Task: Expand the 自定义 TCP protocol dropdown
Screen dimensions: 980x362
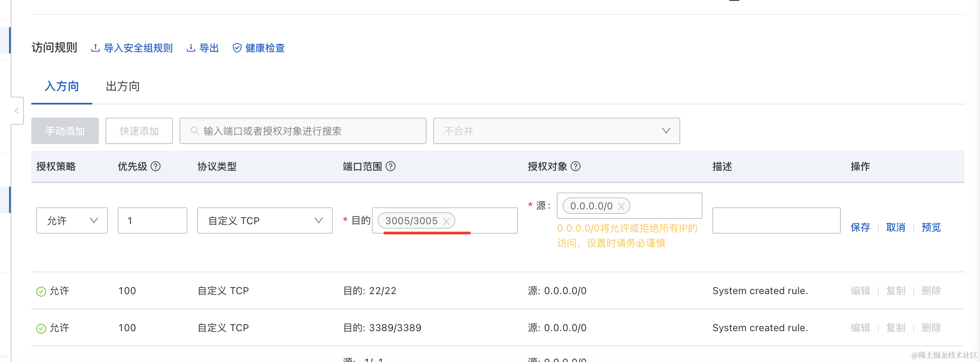Action: 265,220
